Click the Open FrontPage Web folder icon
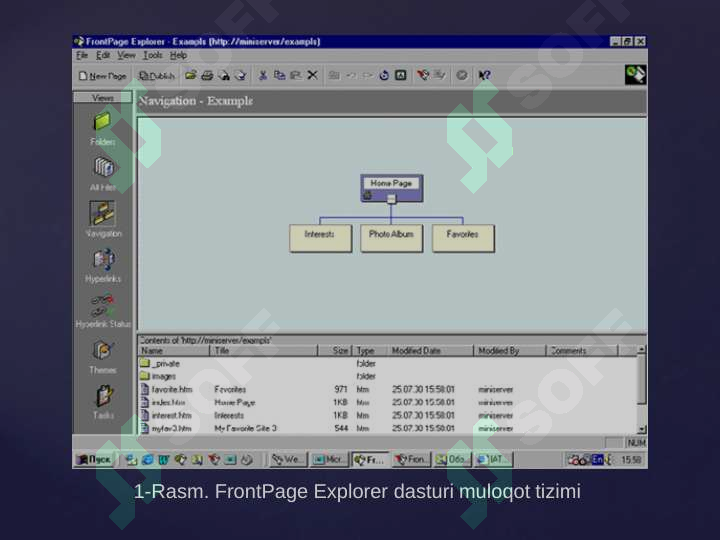The width and height of the screenshot is (720, 540). click(191, 75)
